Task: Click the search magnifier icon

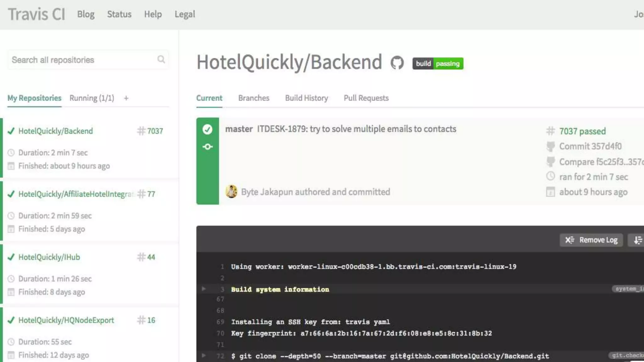Action: coord(161,59)
